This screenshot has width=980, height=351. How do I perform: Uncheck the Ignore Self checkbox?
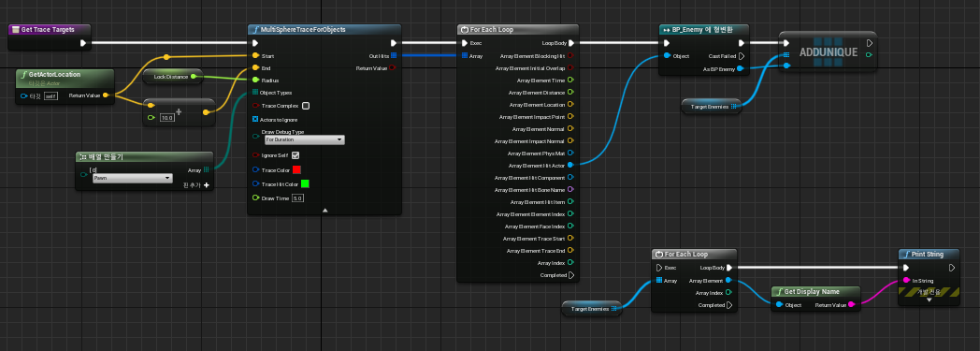pyautogui.click(x=295, y=155)
